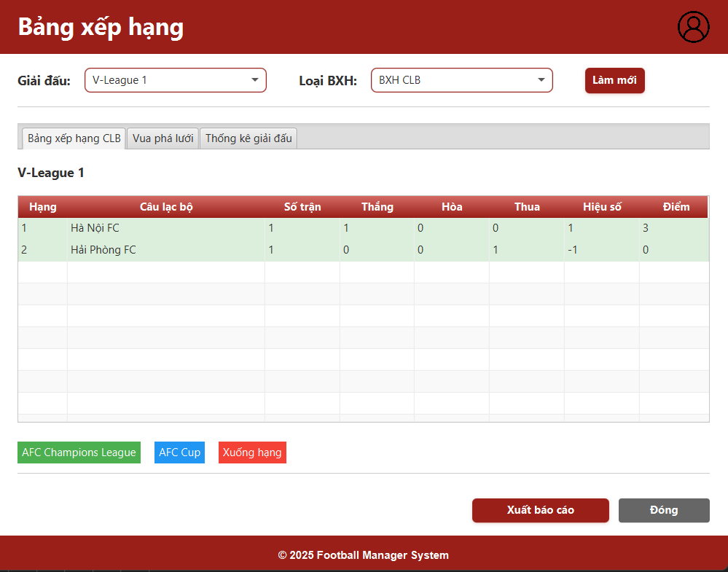
Task: Switch to Bảng xếp hạng CLB tab
Action: (74, 138)
